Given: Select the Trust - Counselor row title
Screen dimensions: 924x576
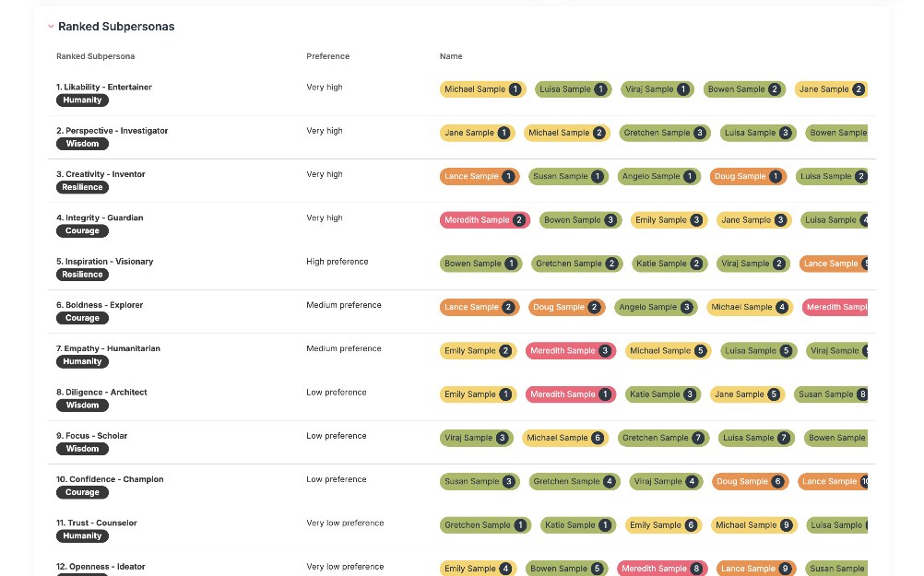Looking at the screenshot, I should pyautogui.click(x=97, y=523).
